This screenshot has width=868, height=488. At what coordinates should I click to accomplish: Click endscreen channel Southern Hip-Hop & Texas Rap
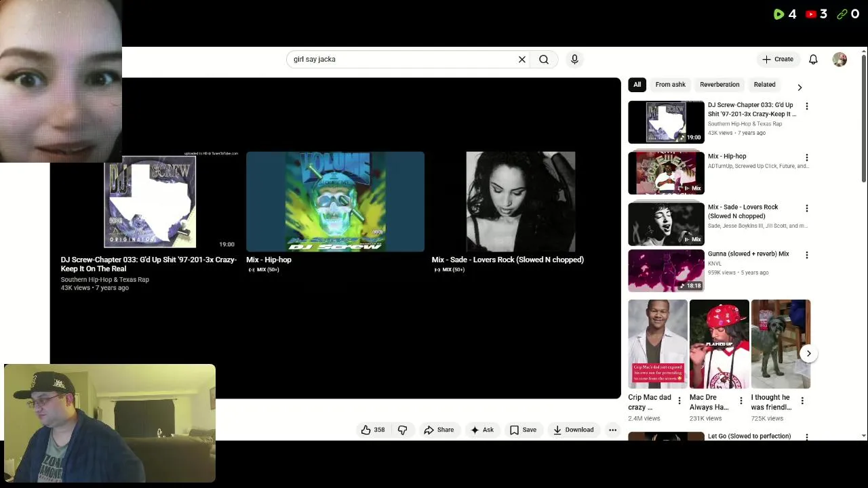tap(105, 279)
